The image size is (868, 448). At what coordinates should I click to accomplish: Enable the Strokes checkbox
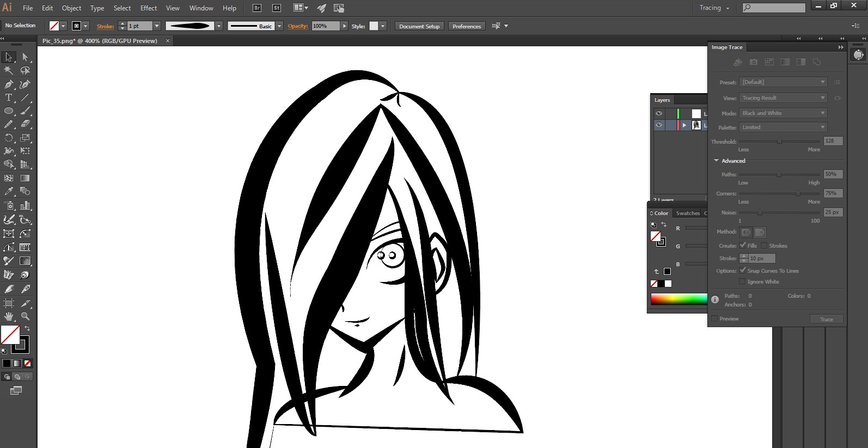[x=763, y=246]
